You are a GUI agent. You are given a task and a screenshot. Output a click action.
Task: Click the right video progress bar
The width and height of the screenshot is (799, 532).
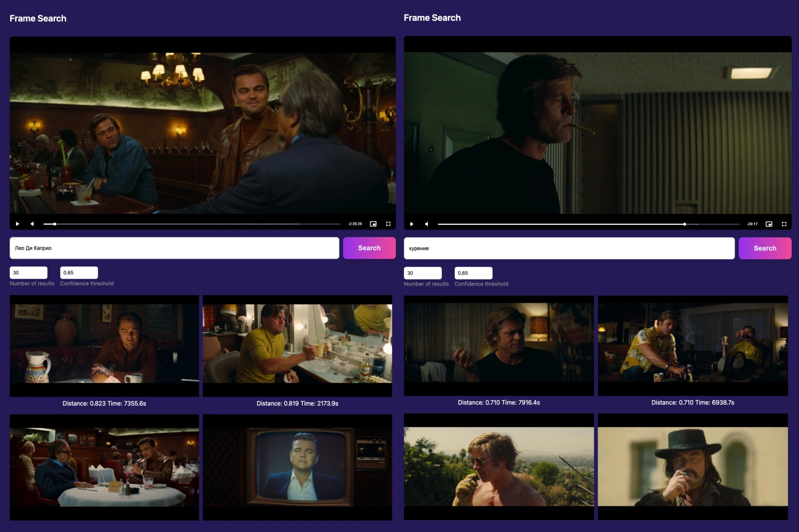coord(589,224)
